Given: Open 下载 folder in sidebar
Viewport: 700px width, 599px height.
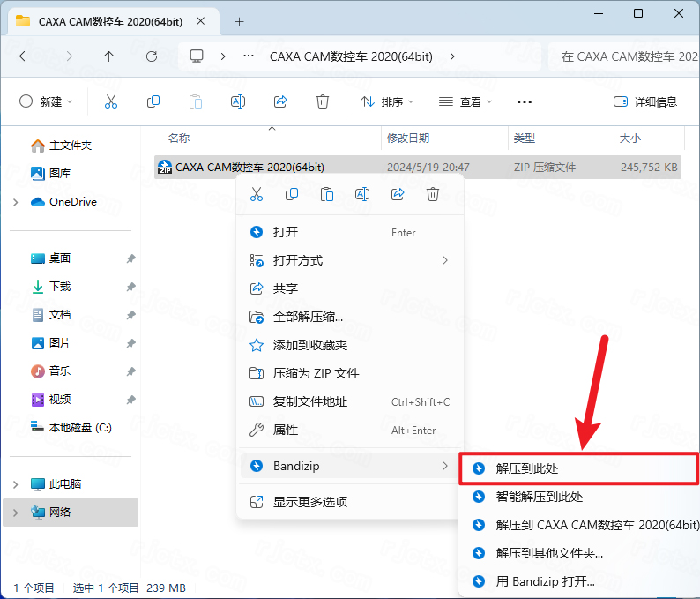Looking at the screenshot, I should tap(59, 287).
